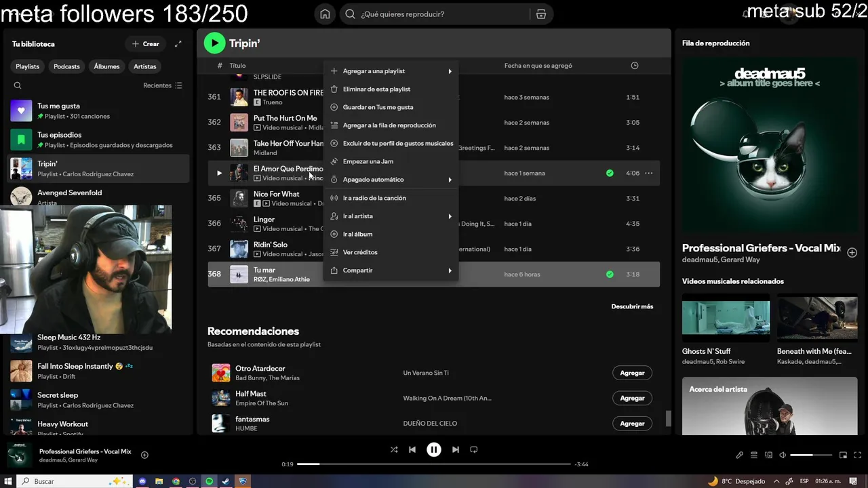868x488 pixels.
Task: Toggle saved checkmark on 'Tu mar'
Action: [610, 274]
